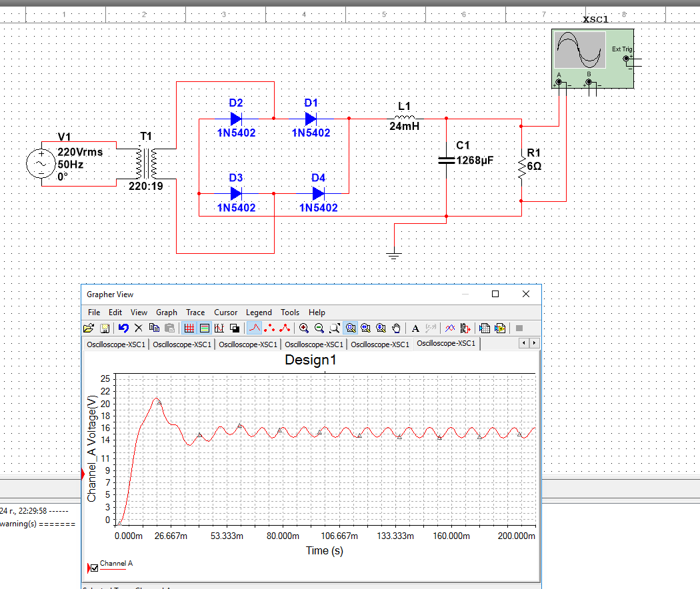
Task: Select the lines-only trace display
Action: click(x=255, y=328)
